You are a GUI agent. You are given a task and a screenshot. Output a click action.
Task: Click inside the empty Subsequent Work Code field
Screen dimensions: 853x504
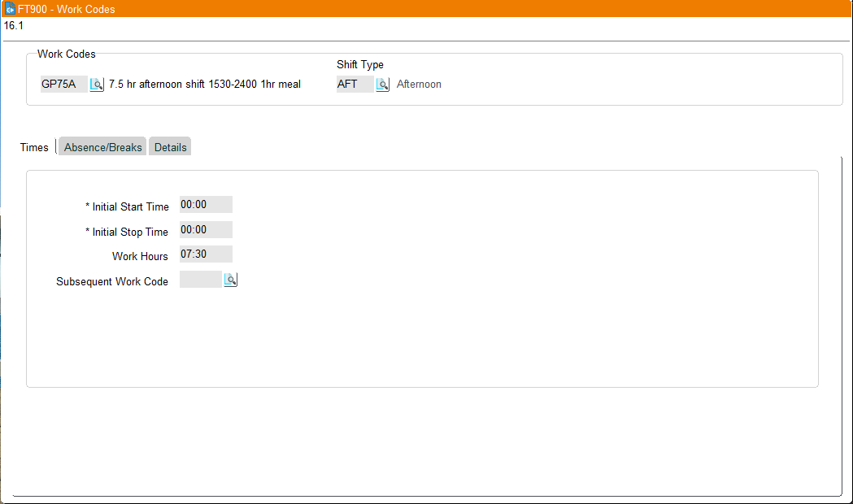click(201, 279)
